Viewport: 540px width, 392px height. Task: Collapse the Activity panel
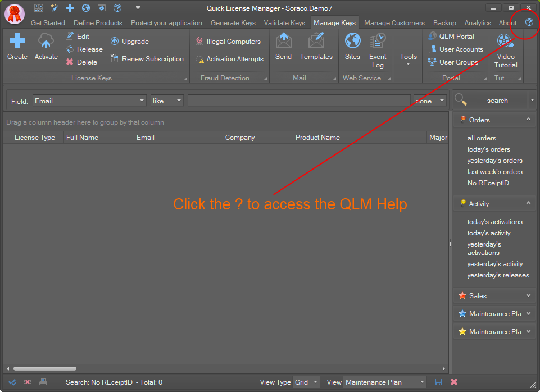pos(528,203)
